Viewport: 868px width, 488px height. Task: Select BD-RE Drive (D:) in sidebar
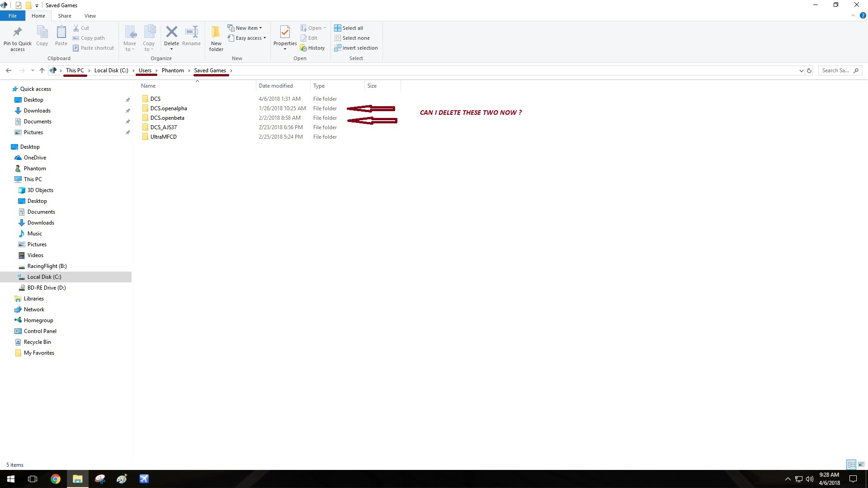(x=47, y=288)
